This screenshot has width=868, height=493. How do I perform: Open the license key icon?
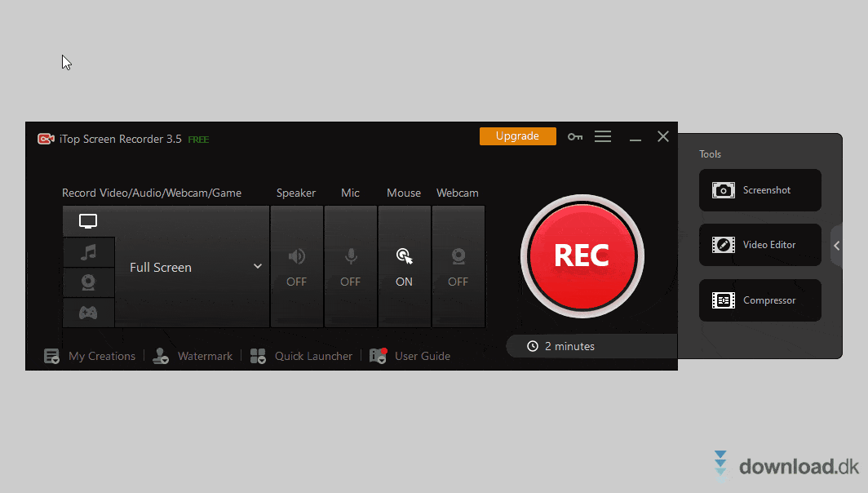(x=575, y=137)
